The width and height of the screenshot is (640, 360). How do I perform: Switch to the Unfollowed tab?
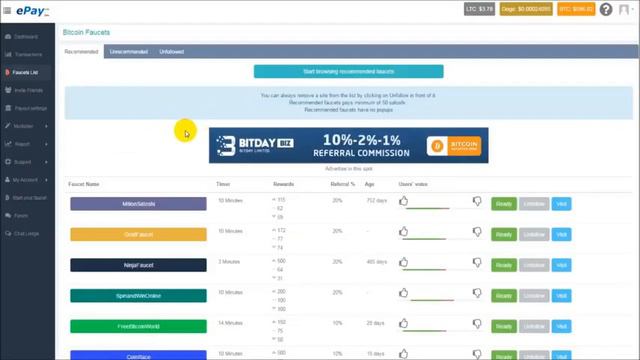(x=171, y=52)
